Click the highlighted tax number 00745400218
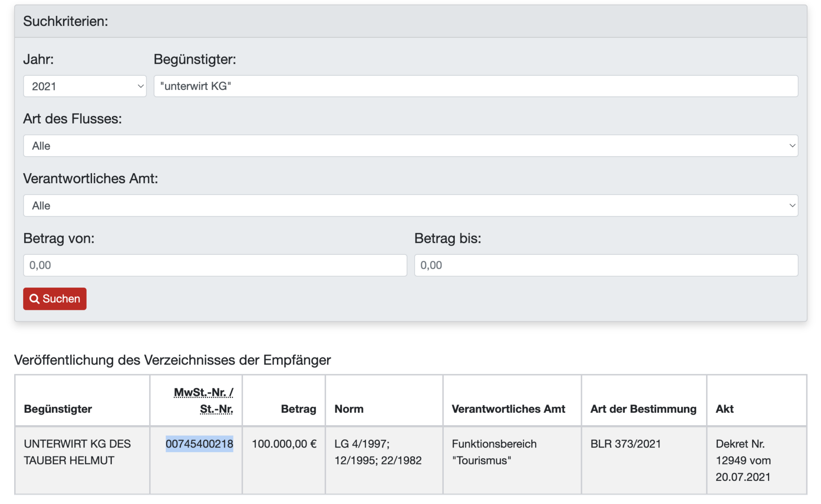821x504 pixels. (x=199, y=444)
